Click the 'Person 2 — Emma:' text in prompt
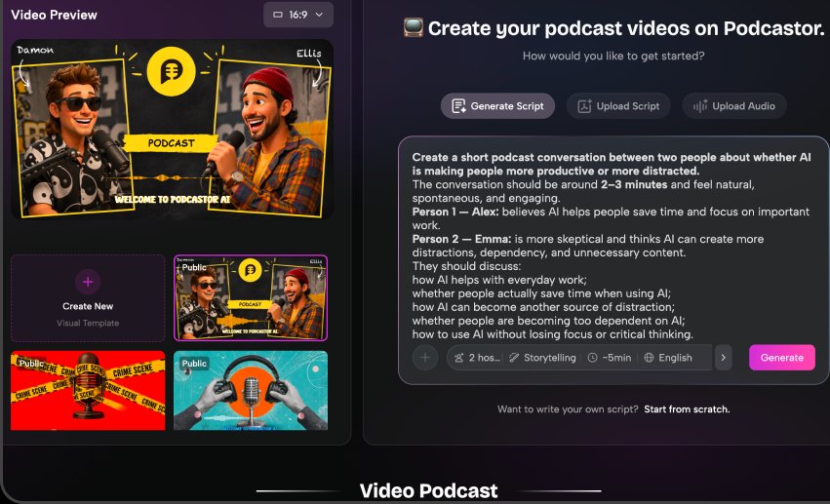The width and height of the screenshot is (830, 504). 461,239
